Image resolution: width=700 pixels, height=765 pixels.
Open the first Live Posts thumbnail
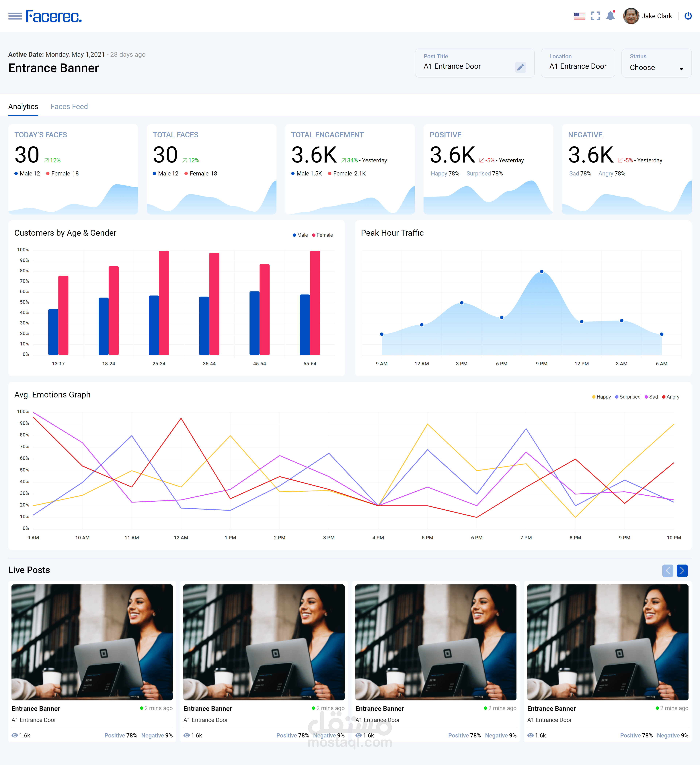pyautogui.click(x=92, y=642)
